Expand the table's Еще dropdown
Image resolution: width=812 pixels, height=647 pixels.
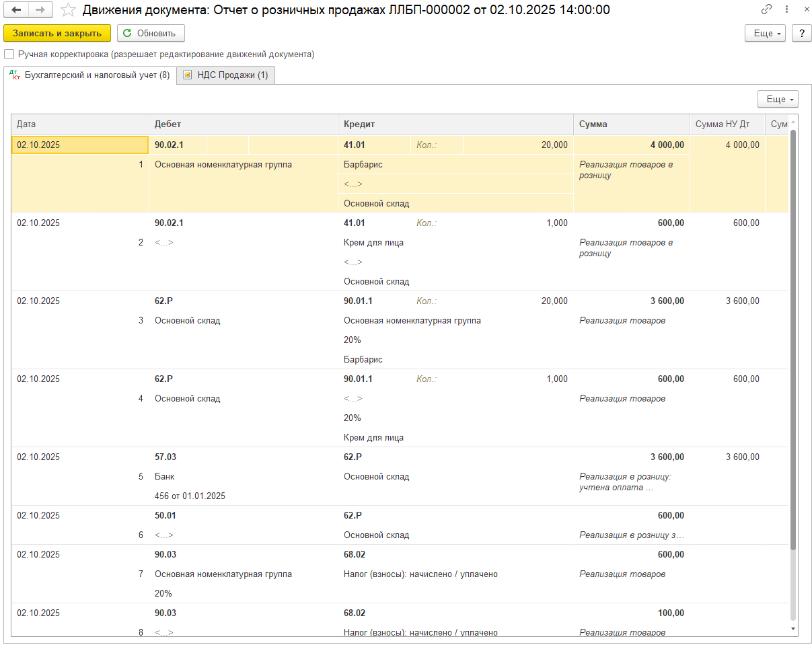tap(778, 100)
